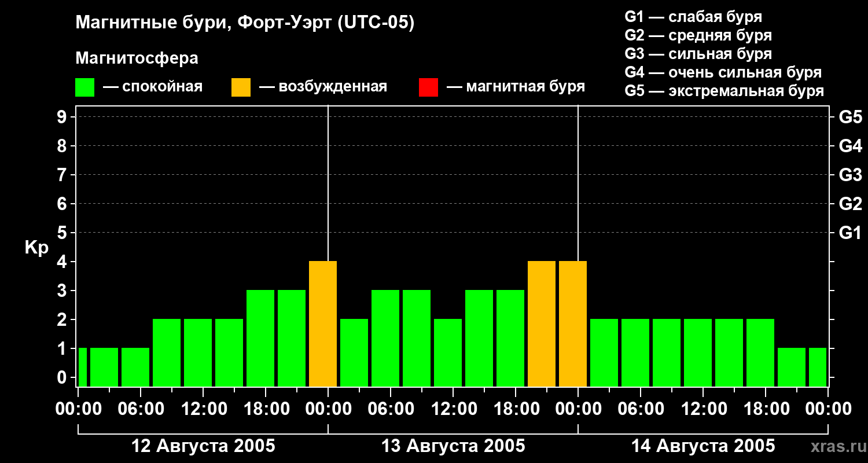Click the 12:00 time label above "12 Августа 2005"
Viewport: 868px width, 463px height.
pyautogui.click(x=203, y=409)
